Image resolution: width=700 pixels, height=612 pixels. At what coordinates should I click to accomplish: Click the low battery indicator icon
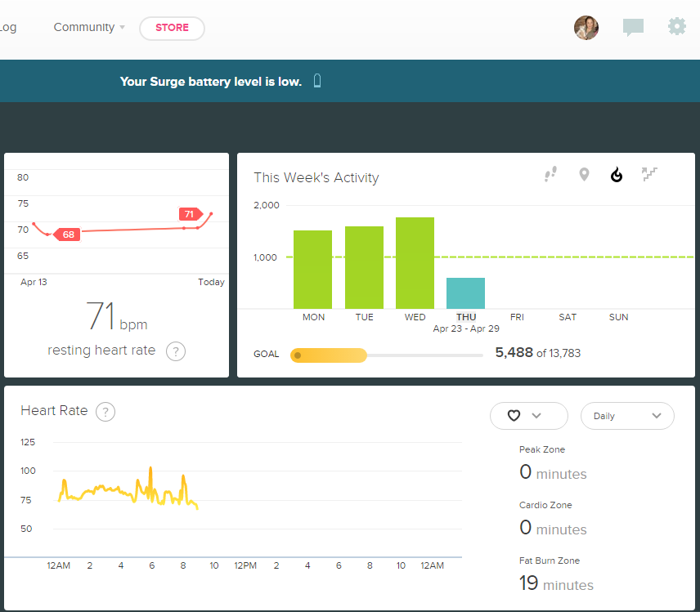pos(318,81)
